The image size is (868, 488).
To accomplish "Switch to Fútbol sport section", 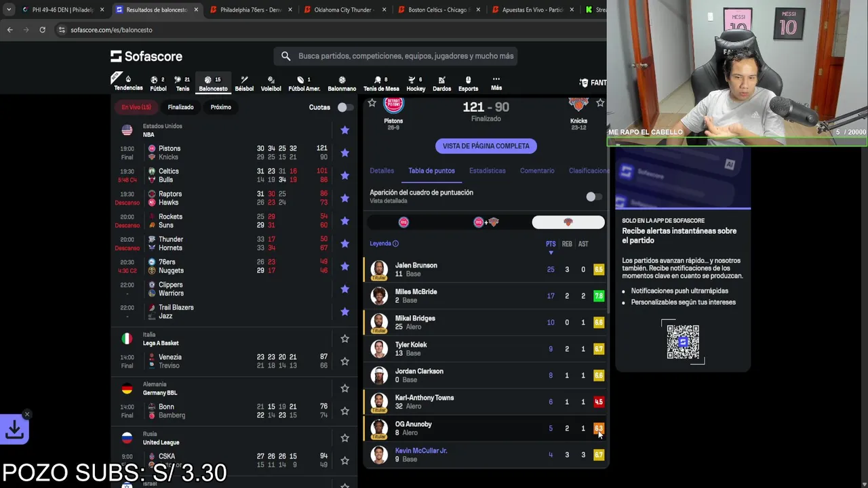I will tap(158, 83).
